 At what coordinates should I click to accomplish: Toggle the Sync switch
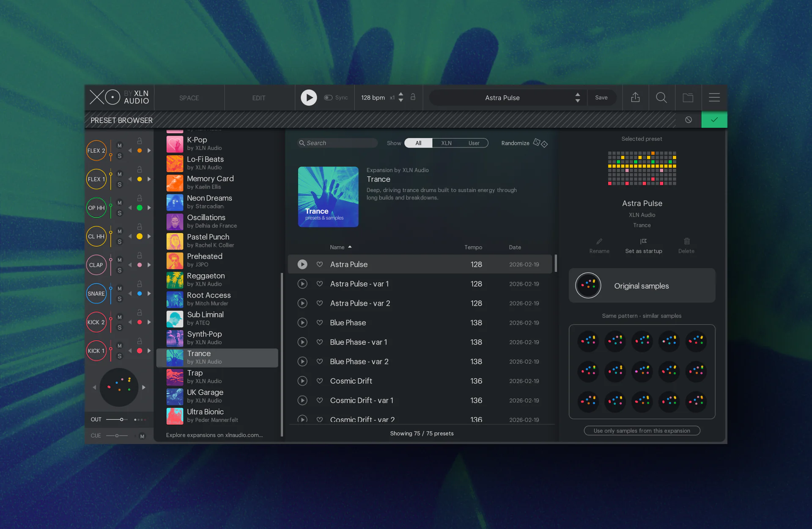329,98
